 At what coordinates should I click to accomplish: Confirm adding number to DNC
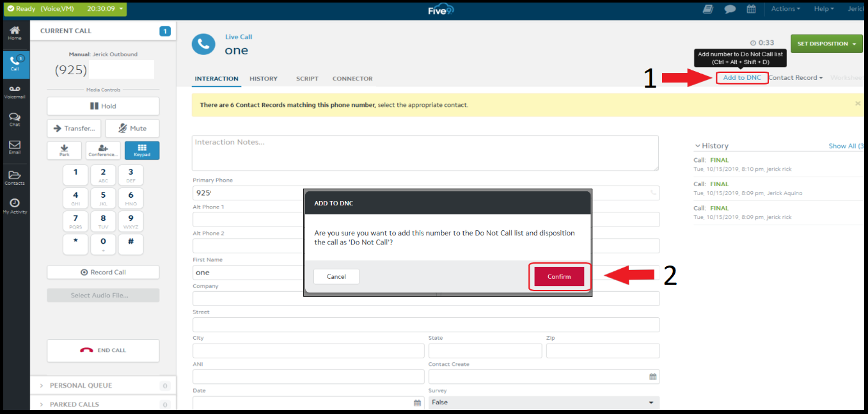click(558, 276)
